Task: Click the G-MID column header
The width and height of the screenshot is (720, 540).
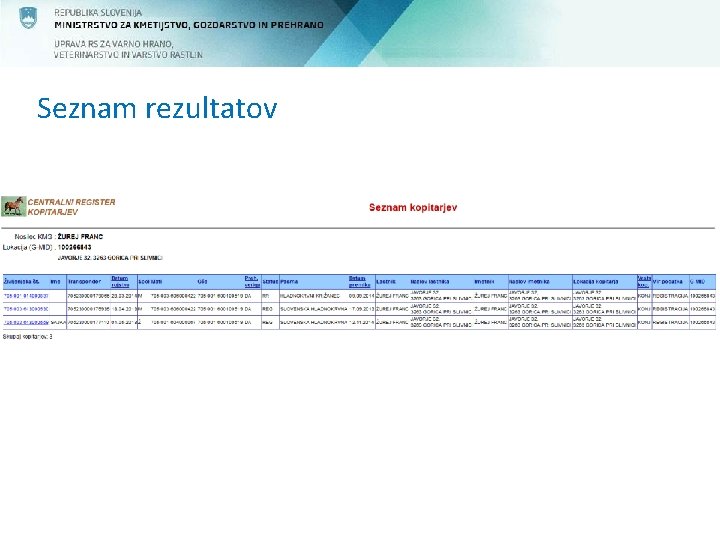Action: point(697,281)
